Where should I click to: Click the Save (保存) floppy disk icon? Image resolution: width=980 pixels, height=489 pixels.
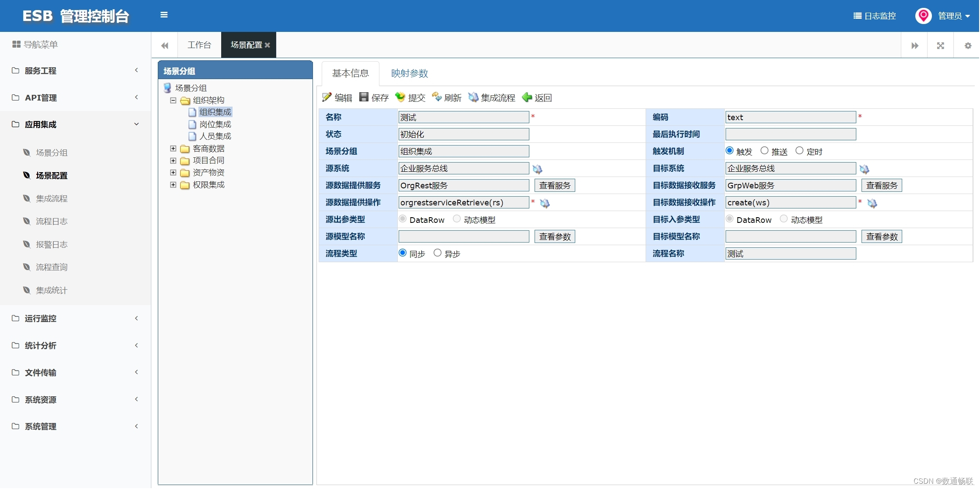364,97
